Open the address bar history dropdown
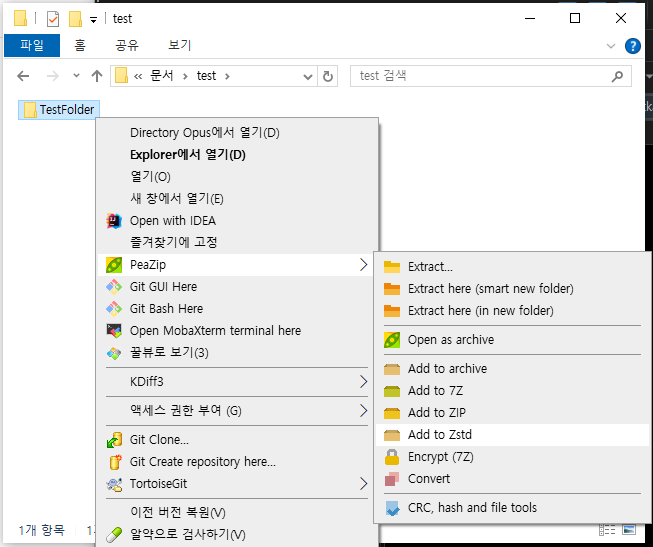The width and height of the screenshot is (653, 547). [x=308, y=77]
